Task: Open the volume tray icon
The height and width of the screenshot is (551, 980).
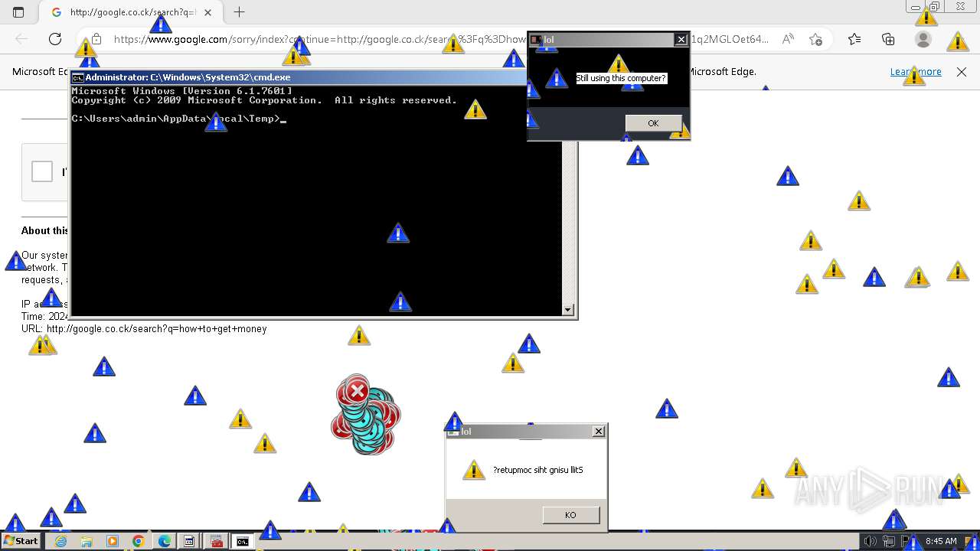Action: (x=870, y=541)
